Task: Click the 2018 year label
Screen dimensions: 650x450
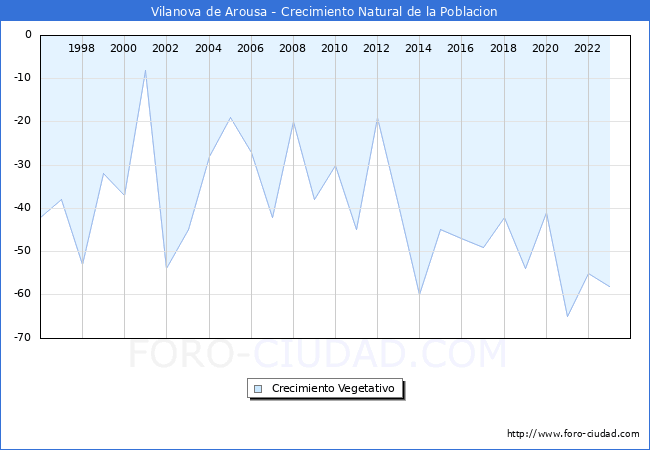Action: [503, 48]
